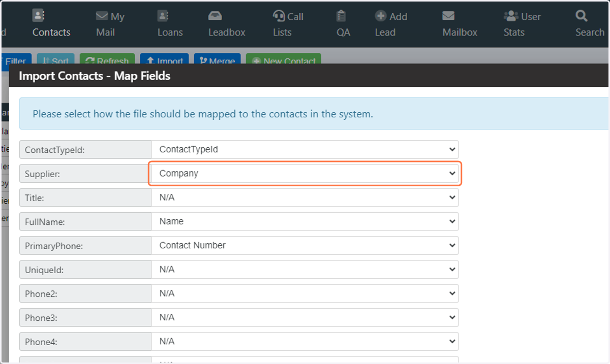Open the ContactTypeId mapping dropdown
The height and width of the screenshot is (364, 610).
305,149
